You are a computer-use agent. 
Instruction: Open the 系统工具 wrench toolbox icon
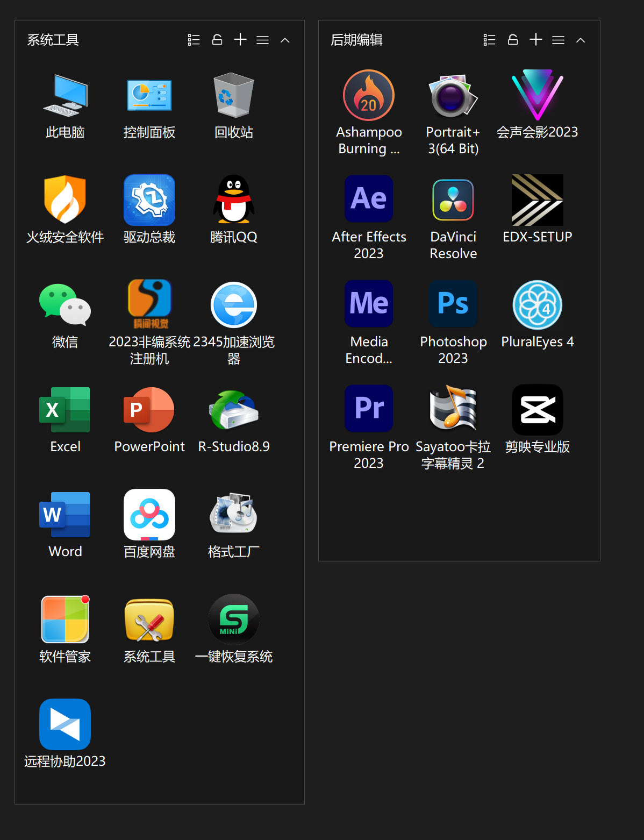[x=149, y=621]
